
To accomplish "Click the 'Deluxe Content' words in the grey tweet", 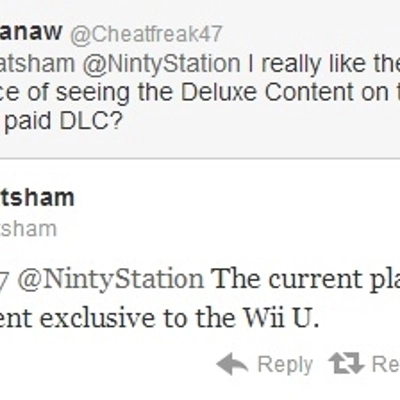I will pyautogui.click(x=267, y=92).
